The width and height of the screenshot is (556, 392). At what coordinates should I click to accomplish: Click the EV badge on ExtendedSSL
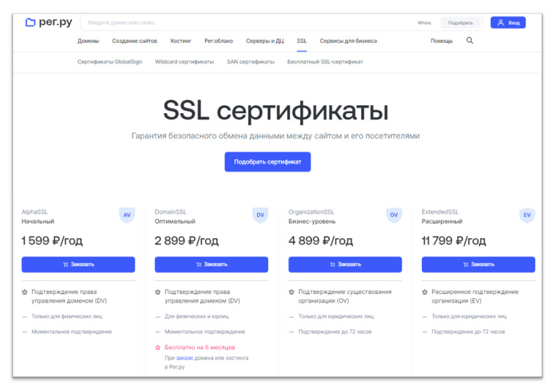(527, 215)
